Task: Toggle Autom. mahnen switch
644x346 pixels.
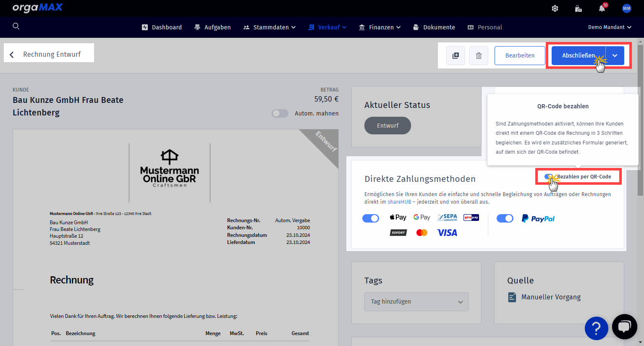Action: tap(280, 113)
